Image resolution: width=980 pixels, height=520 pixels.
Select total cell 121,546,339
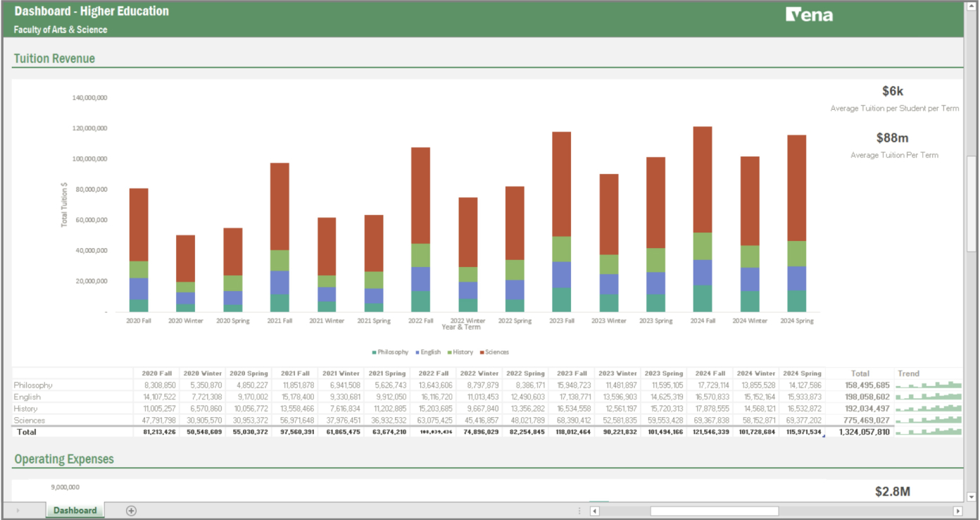pos(710,432)
